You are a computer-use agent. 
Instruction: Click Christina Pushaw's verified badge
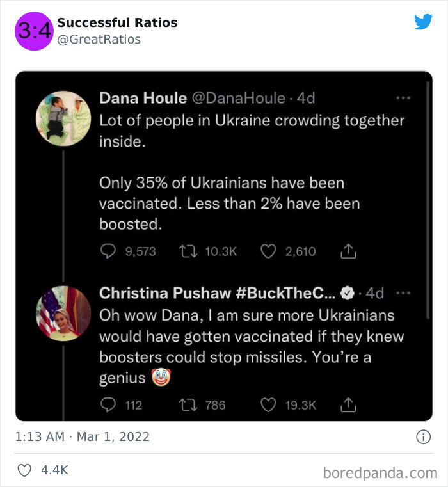tap(347, 293)
